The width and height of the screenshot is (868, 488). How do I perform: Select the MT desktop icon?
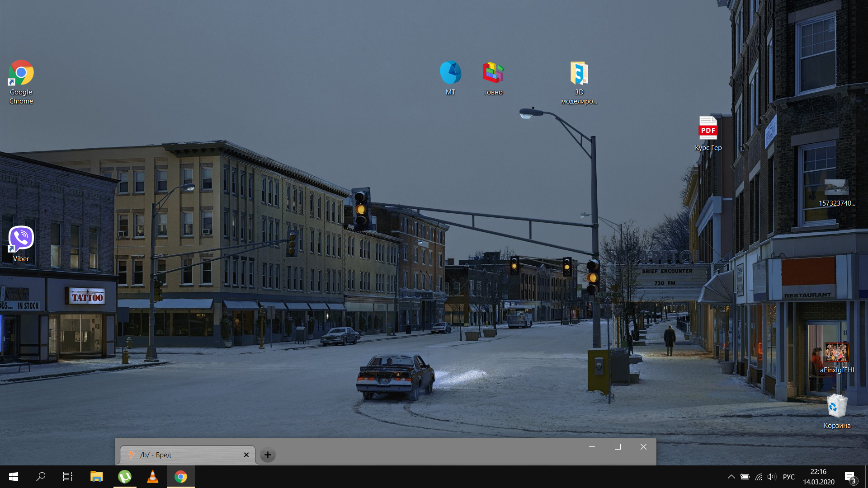450,78
